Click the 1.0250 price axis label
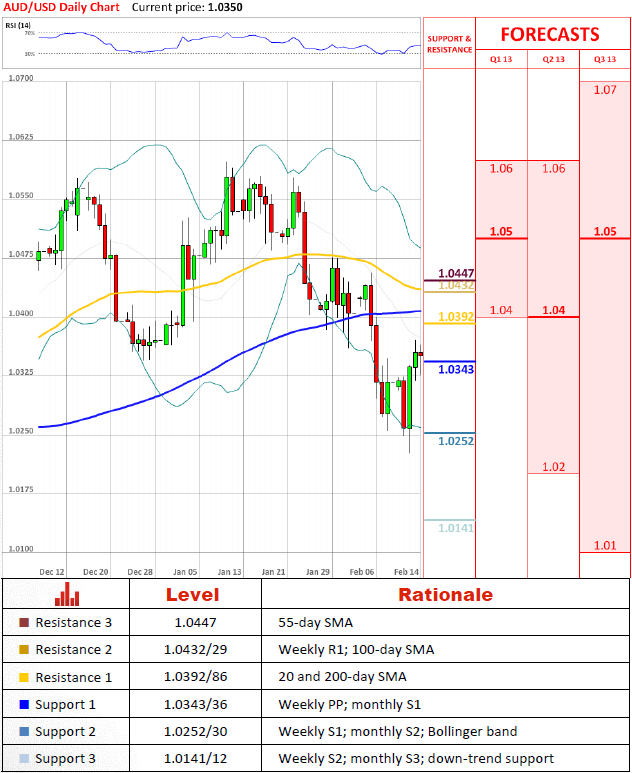The image size is (632, 773). [21, 430]
